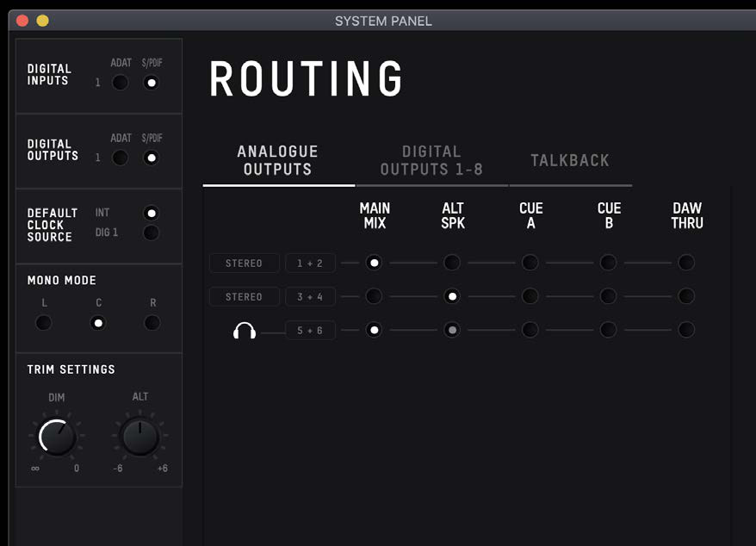Select ADAT for Digital Inputs
The height and width of the screenshot is (546, 756).
coord(120,83)
